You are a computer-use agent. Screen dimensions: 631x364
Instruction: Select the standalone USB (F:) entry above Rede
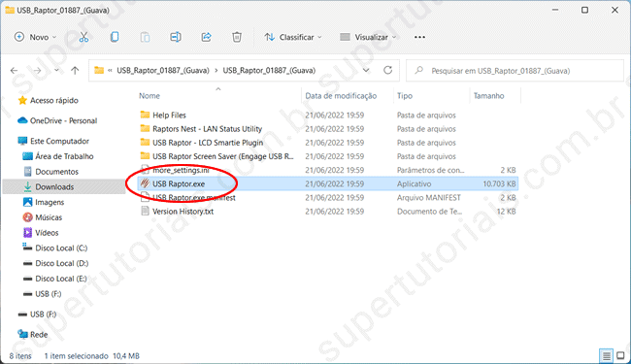43,314
